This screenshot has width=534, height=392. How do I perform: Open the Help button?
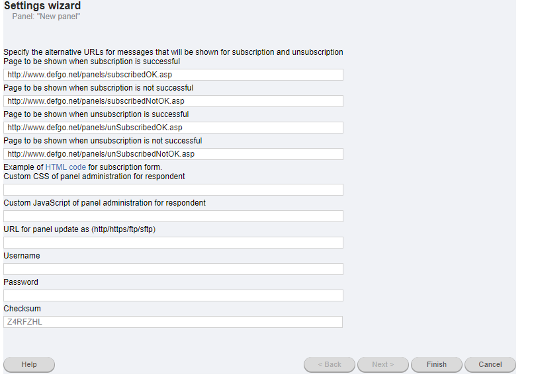(x=29, y=364)
